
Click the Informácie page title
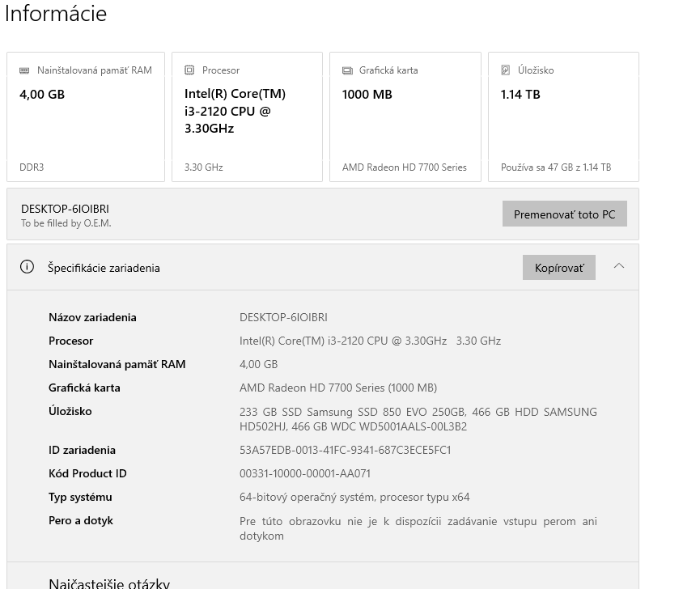pyautogui.click(x=56, y=14)
